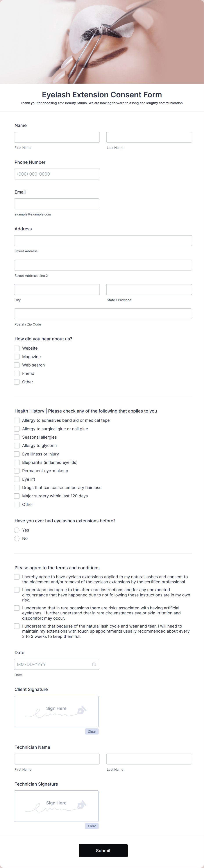
Task: Click the Phone Number input field
Action: (x=56, y=174)
